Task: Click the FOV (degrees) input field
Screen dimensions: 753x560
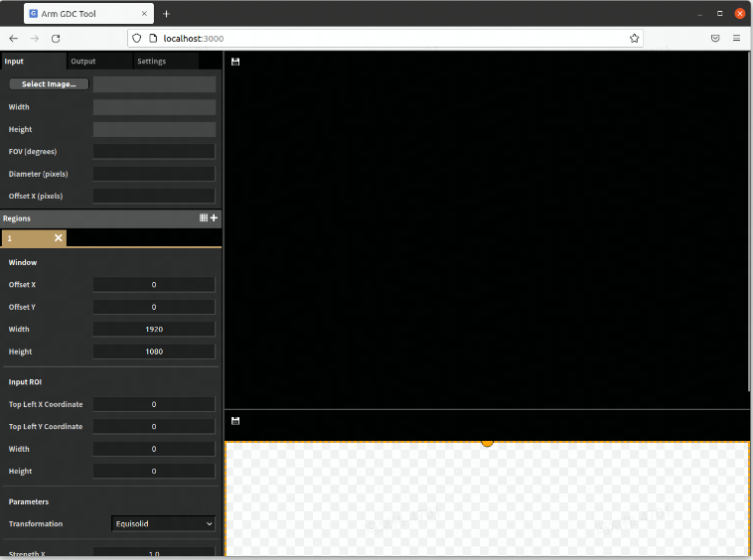Action: pyautogui.click(x=154, y=152)
